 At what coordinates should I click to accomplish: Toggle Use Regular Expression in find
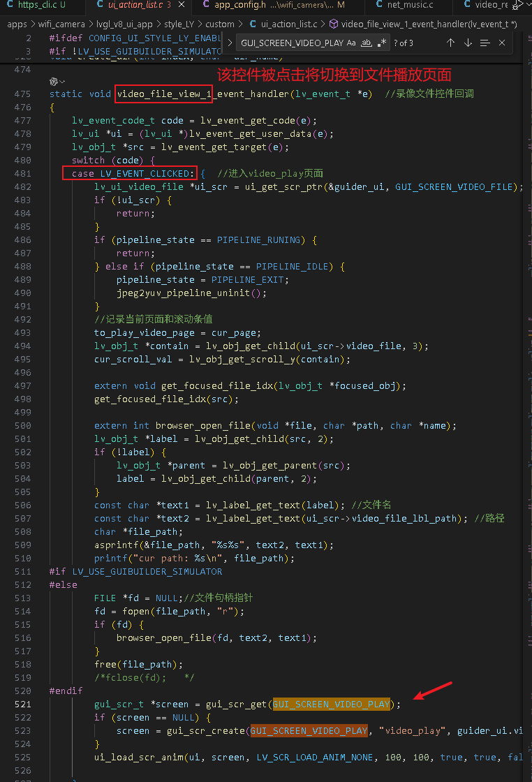tap(382, 43)
